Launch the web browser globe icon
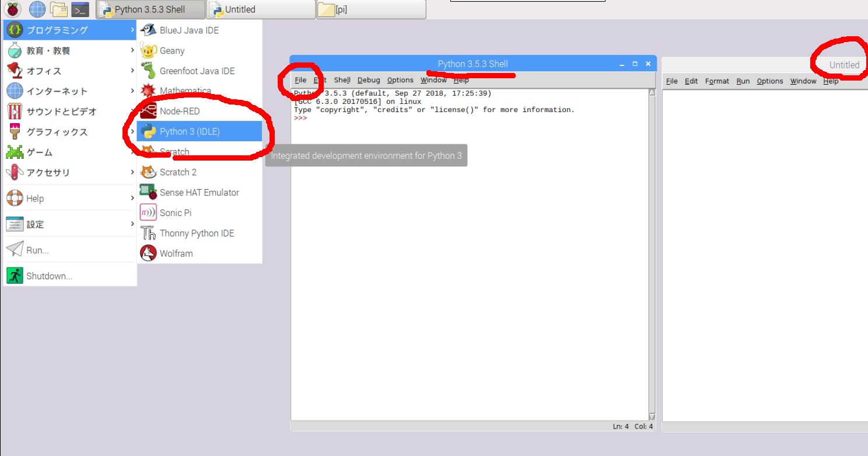 click(x=37, y=9)
